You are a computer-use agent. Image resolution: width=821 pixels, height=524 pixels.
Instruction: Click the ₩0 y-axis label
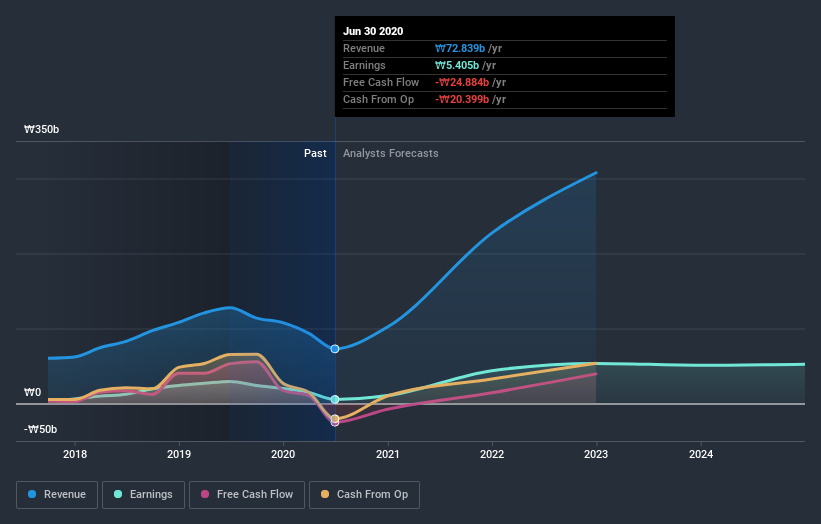click(x=32, y=393)
